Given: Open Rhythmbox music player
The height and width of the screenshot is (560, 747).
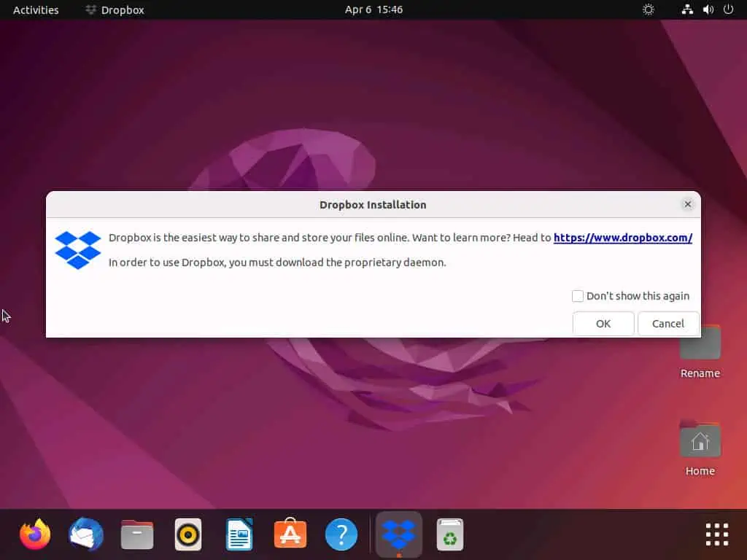Looking at the screenshot, I should click(x=188, y=535).
